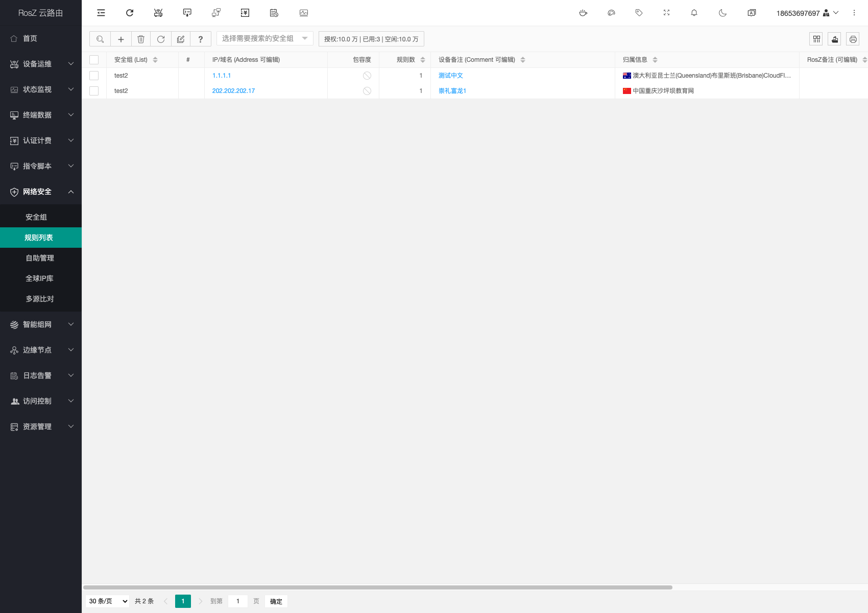
Task: Select the checkbox for row 202.202.202.17
Action: point(94,91)
